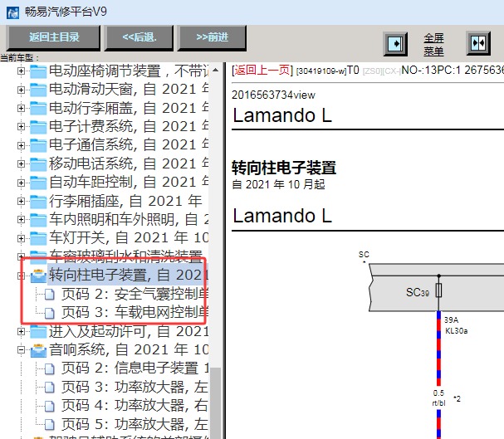
Task: Click the collapse-panels icon right of 全屏菜单
Action: pos(478,43)
